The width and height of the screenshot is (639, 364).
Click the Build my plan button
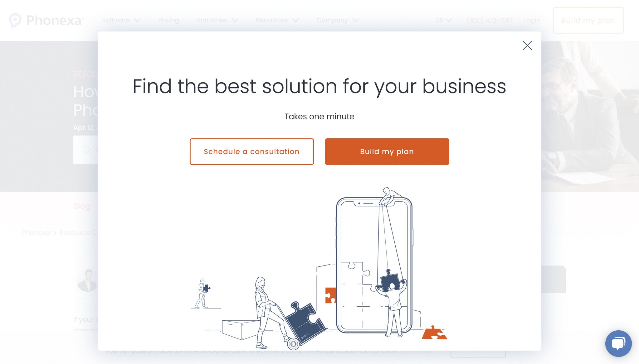(387, 151)
